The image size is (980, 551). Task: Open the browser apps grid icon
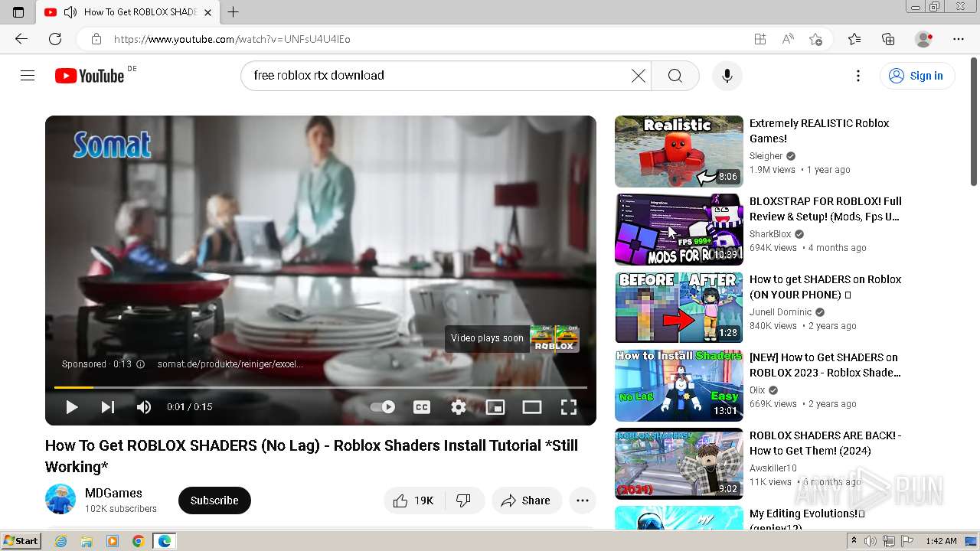pyautogui.click(x=760, y=39)
